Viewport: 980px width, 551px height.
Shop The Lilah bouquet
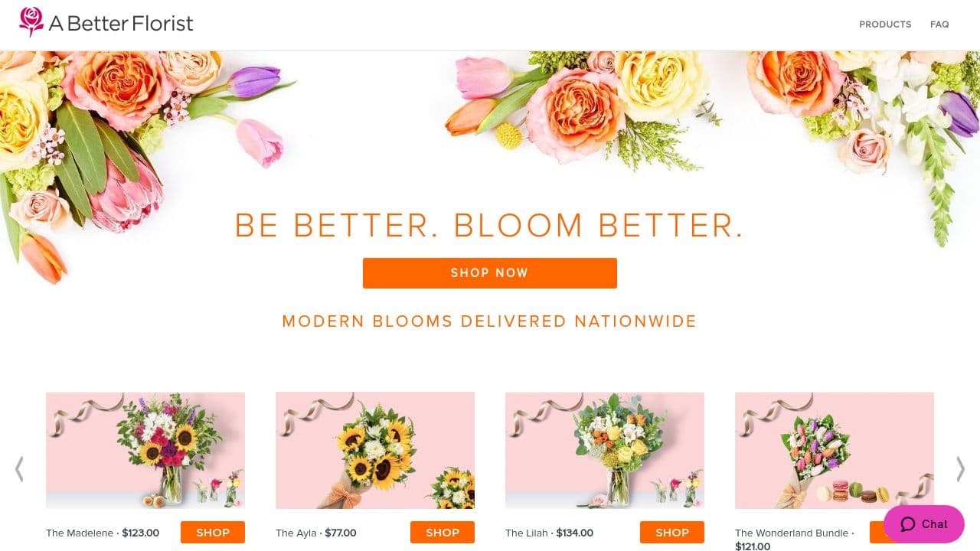point(671,532)
